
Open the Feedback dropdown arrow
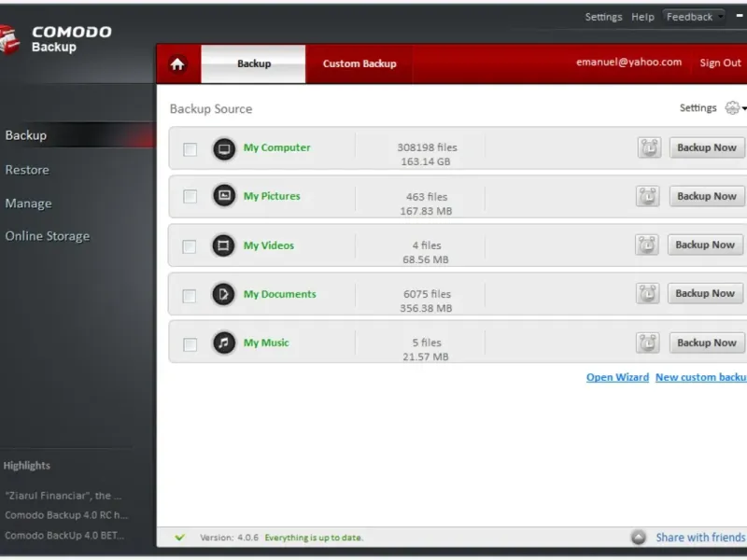click(720, 17)
